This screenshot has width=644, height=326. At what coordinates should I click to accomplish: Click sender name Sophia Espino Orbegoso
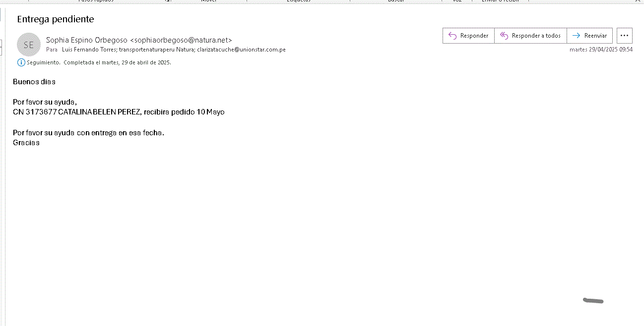tap(87, 40)
